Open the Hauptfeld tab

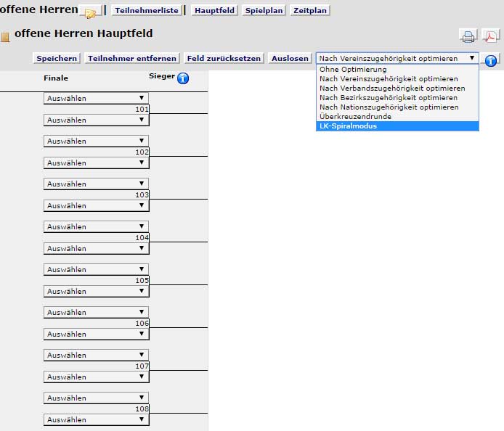point(215,11)
